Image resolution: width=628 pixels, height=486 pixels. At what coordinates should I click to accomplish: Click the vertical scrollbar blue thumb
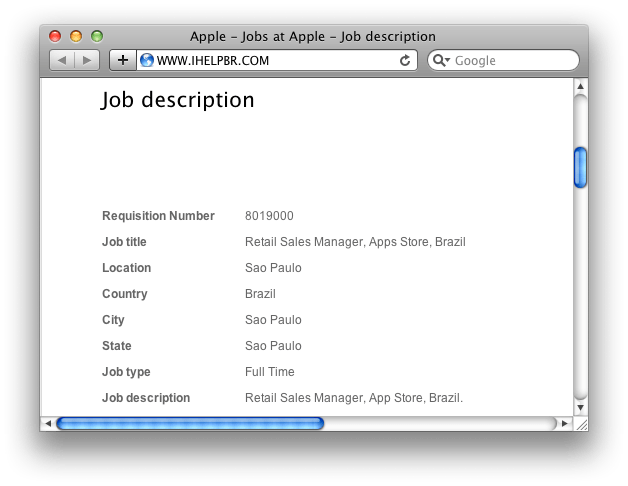tap(580, 167)
